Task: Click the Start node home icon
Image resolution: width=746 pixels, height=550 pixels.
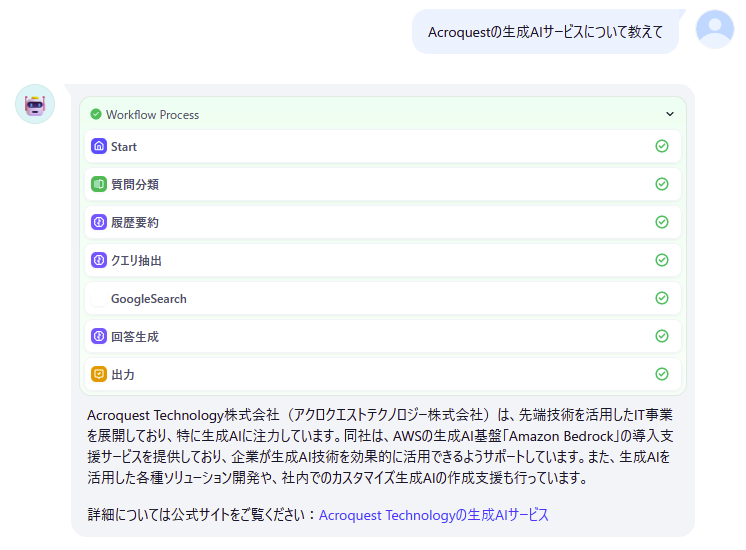Action: (98, 146)
